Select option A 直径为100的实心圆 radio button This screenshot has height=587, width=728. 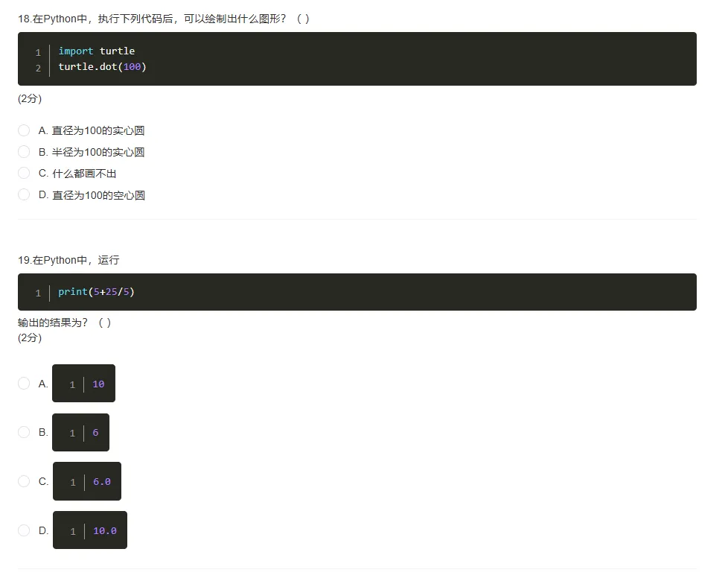(24, 130)
